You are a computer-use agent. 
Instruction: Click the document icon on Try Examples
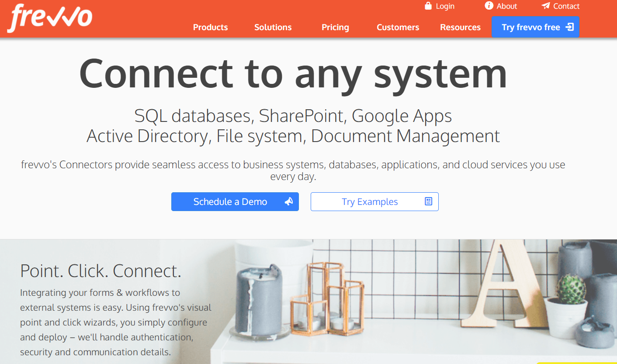(x=428, y=201)
